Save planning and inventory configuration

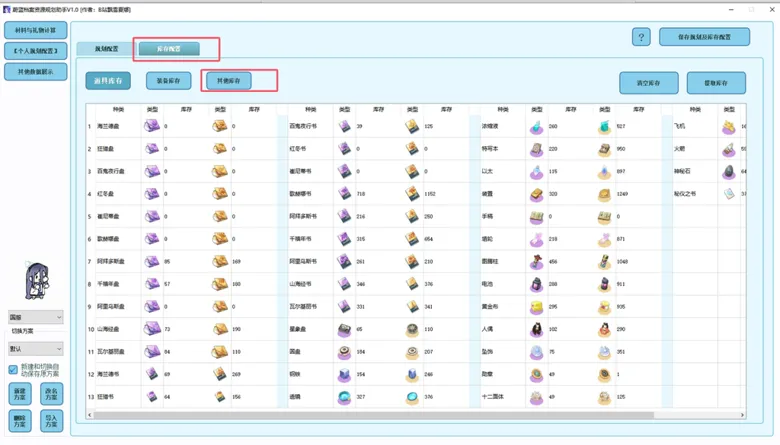[704, 37]
